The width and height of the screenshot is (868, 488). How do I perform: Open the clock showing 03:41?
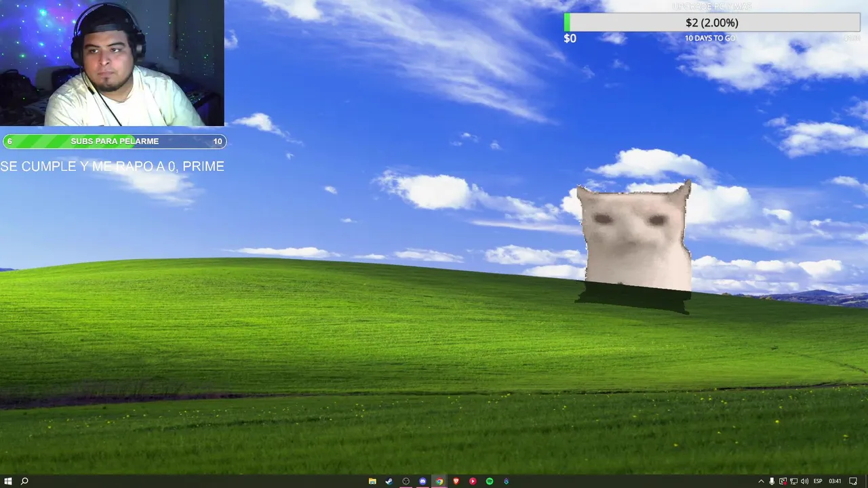point(835,481)
